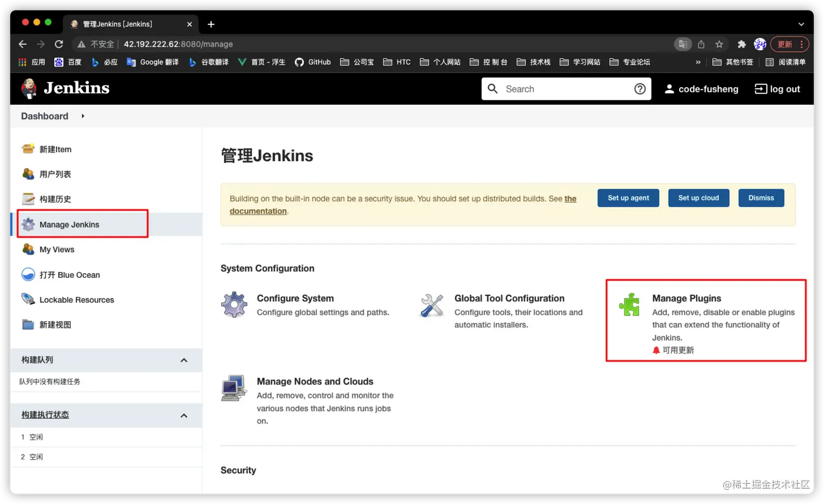Click the log out door icon
The image size is (824, 504).
click(x=760, y=89)
